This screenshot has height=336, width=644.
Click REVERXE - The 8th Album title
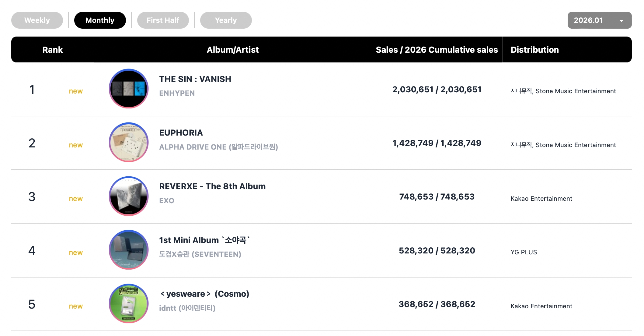click(x=212, y=186)
